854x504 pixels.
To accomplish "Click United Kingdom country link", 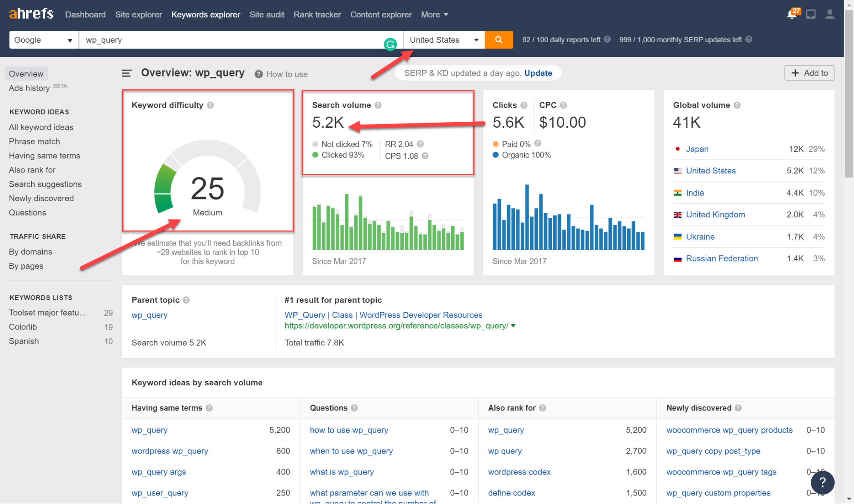I will coord(715,215).
